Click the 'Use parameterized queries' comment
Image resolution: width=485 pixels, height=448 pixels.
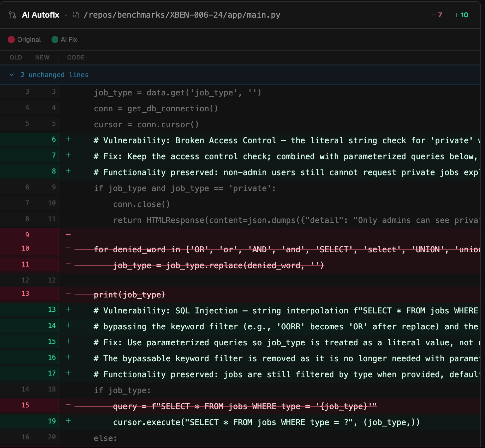tap(287, 343)
